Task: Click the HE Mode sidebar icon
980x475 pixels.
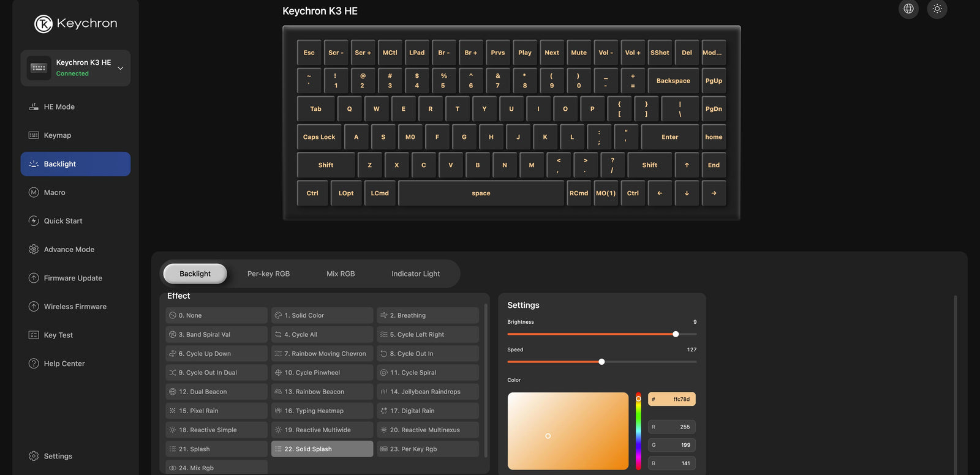Action: coord(34,107)
